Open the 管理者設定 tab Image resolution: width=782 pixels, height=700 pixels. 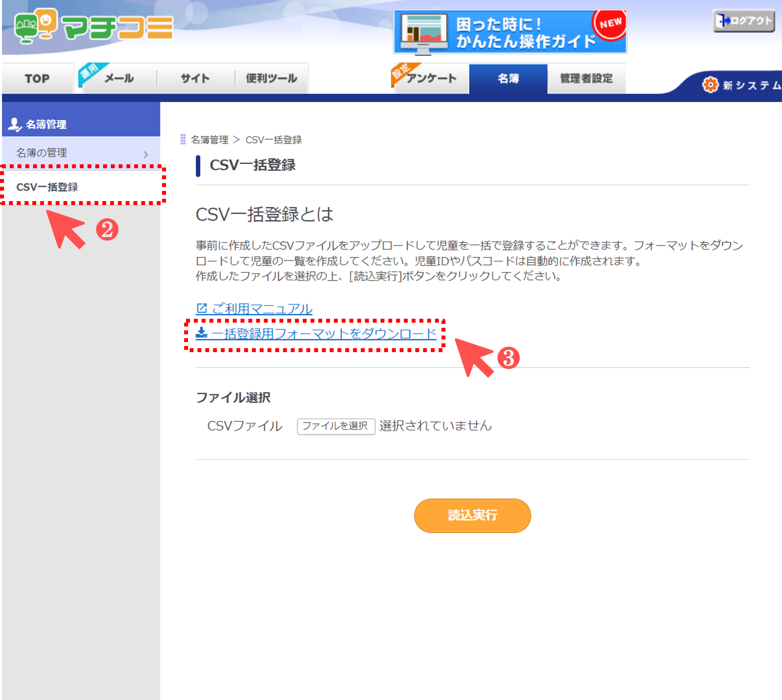(x=586, y=78)
